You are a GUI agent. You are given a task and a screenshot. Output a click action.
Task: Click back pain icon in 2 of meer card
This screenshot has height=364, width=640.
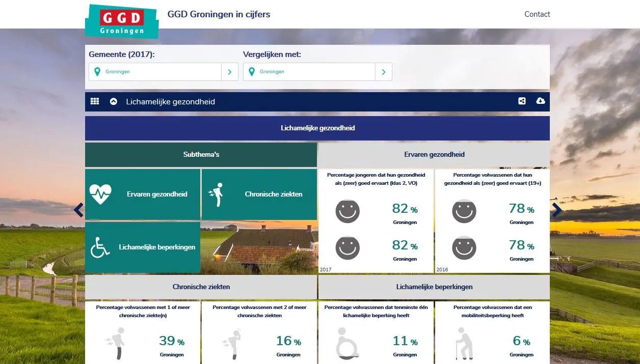(x=231, y=344)
